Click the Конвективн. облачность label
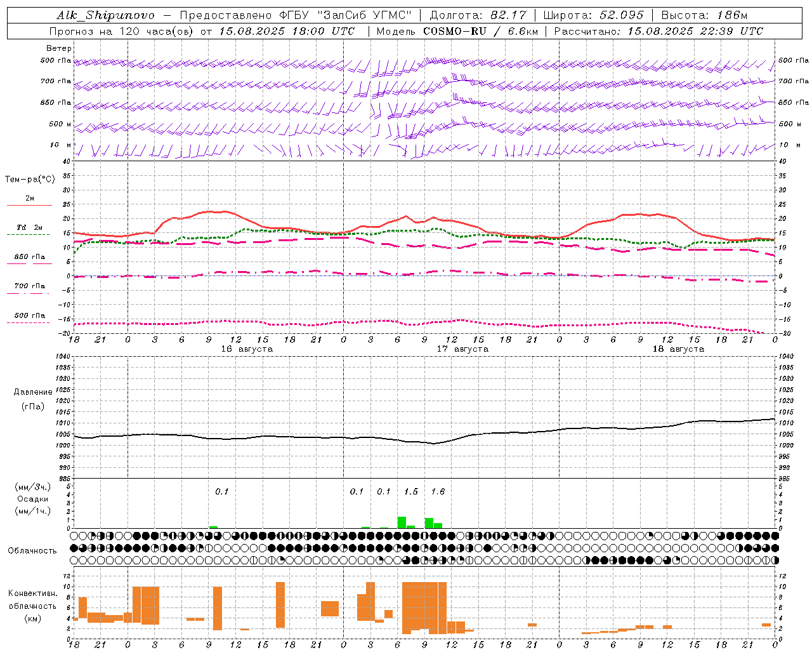Image resolution: width=812 pixels, height=650 pixels. (32, 606)
